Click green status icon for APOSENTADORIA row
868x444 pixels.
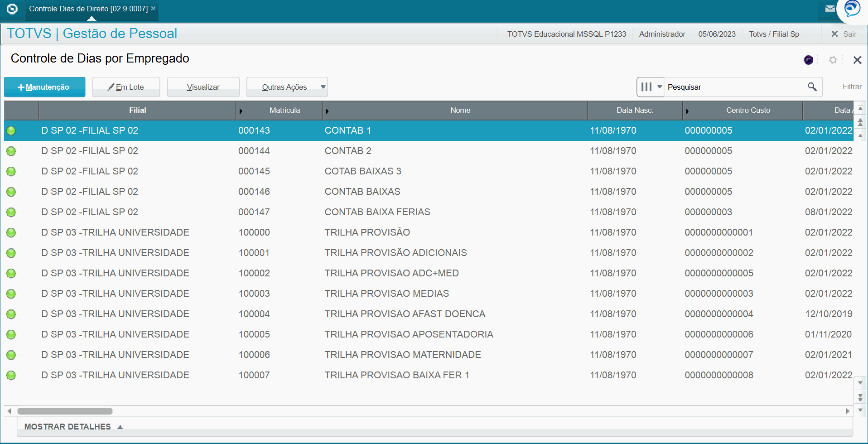coord(11,335)
